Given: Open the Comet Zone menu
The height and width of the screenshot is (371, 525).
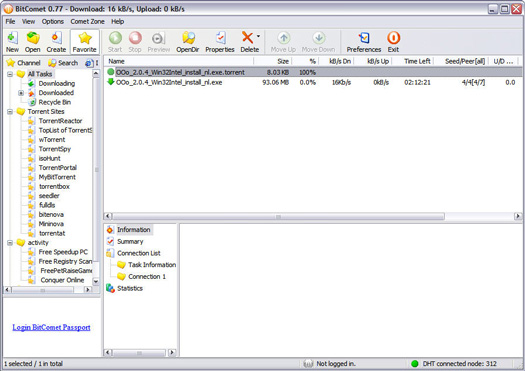Looking at the screenshot, I should pos(87,21).
